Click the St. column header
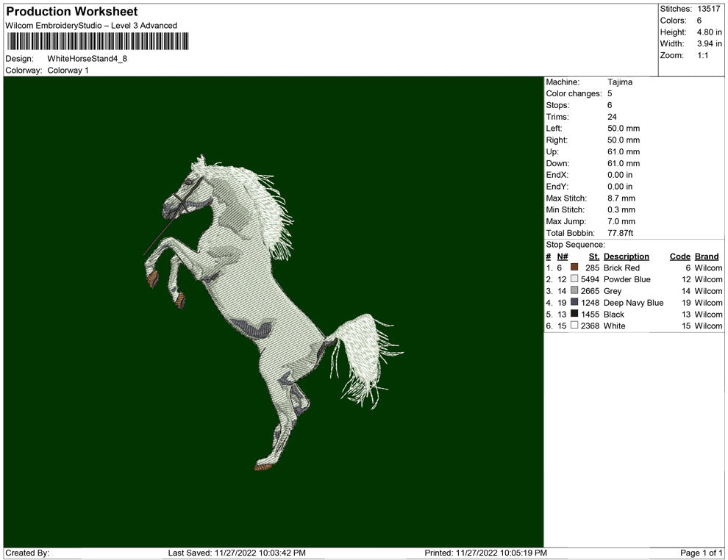This screenshot has height=560, width=728. point(594,256)
